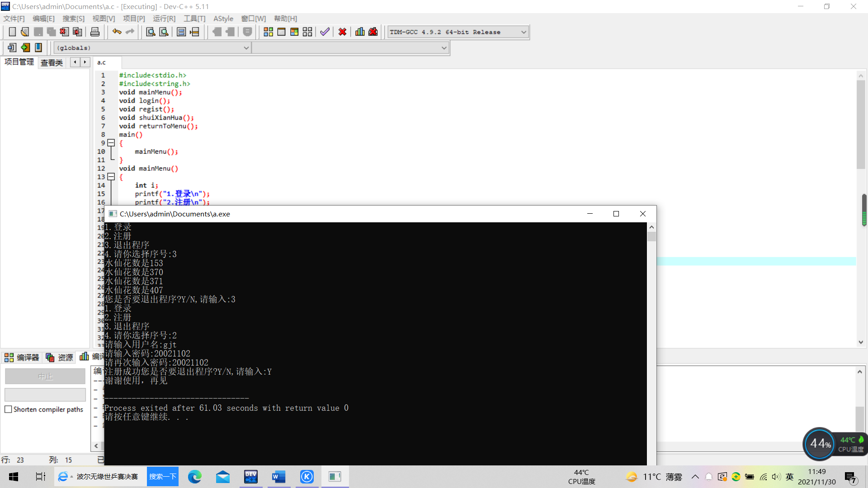This screenshot has width=868, height=488.
Task: Click the Compile & Run colorful icon
Action: point(294,32)
